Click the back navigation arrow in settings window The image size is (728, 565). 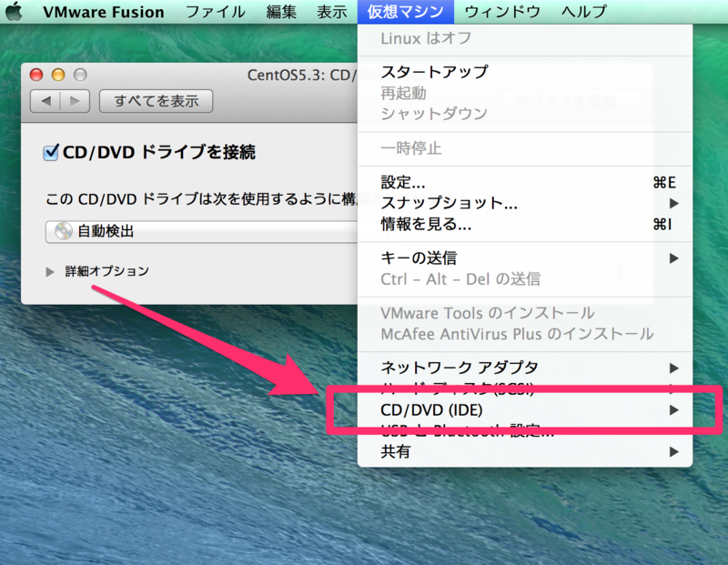point(48,101)
